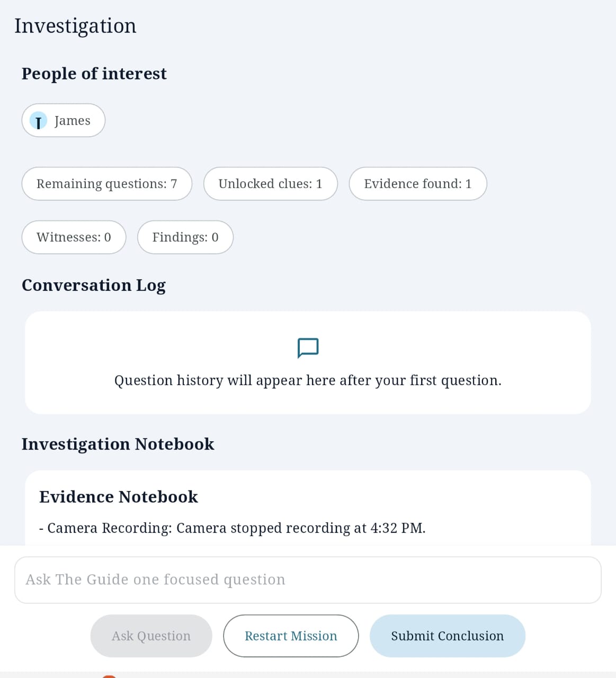Click the question history placeholder text
This screenshot has width=616, height=678.
(x=308, y=380)
